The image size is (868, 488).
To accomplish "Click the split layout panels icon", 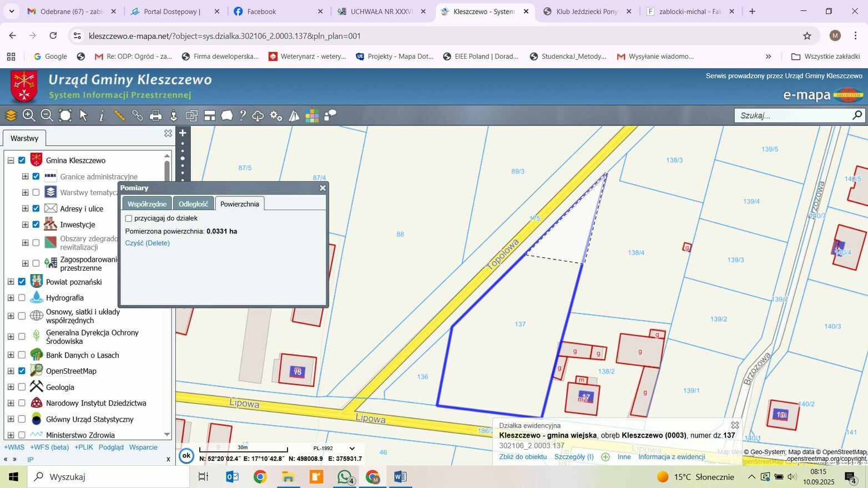I will pos(209,115).
